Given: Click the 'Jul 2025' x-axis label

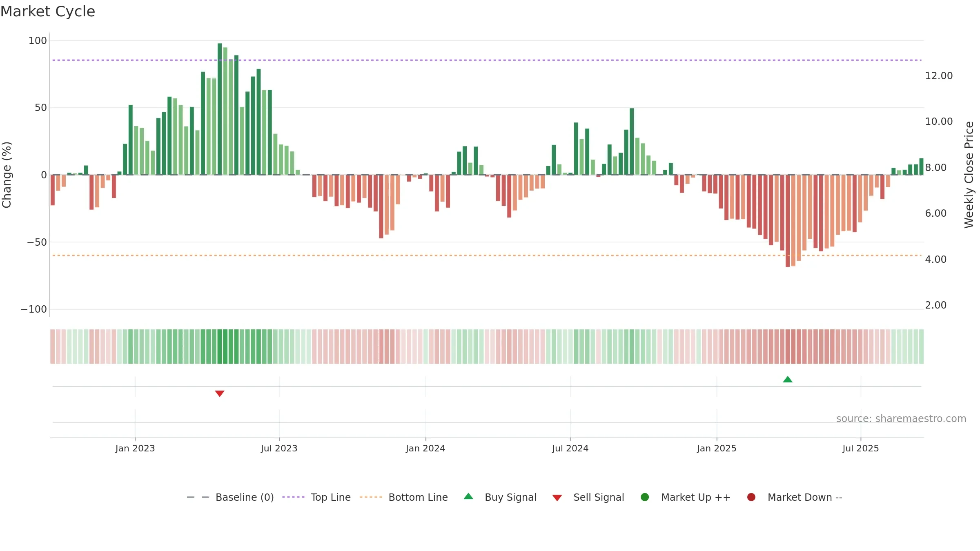Looking at the screenshot, I should (861, 448).
